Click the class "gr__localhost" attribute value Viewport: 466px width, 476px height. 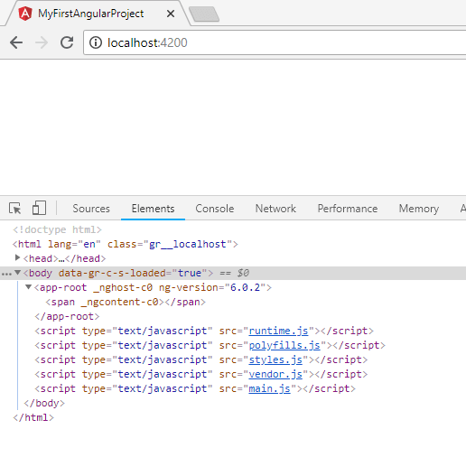(x=188, y=244)
